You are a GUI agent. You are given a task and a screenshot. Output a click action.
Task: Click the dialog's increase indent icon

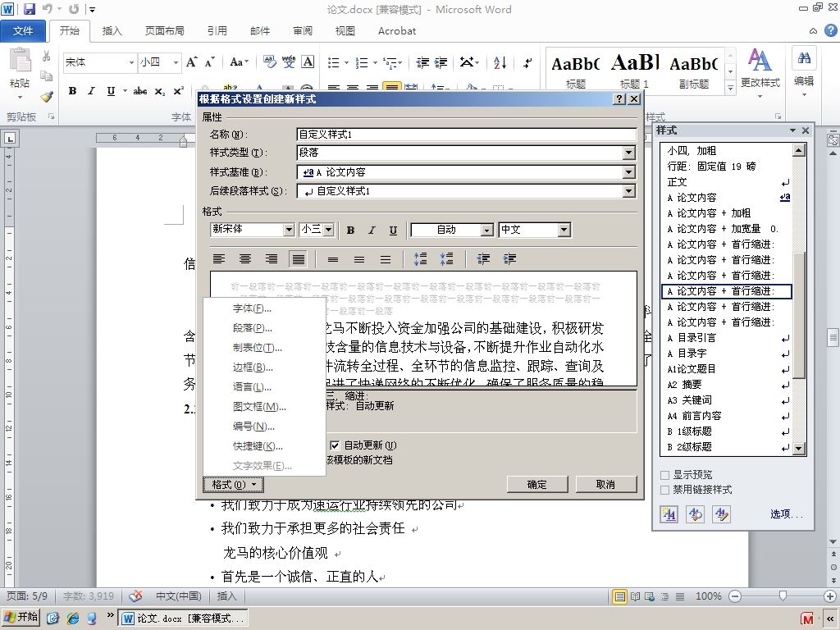pyautogui.click(x=509, y=259)
